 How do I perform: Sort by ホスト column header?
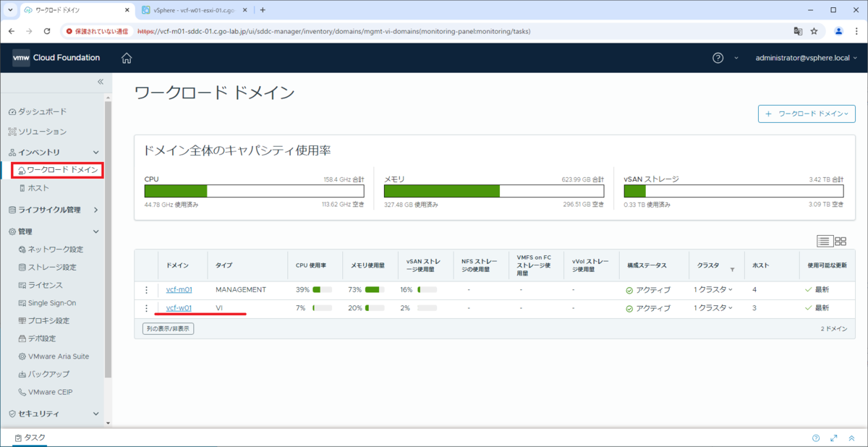[759, 266]
